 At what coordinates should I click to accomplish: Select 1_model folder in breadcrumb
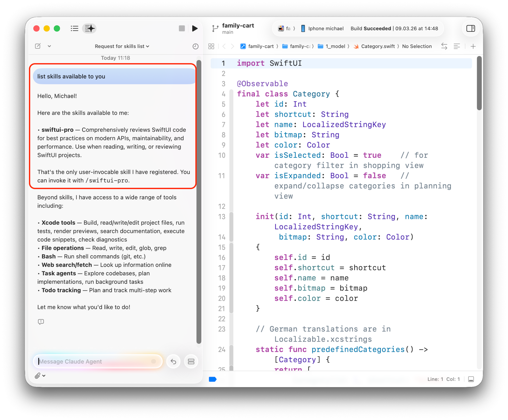tap(335, 46)
